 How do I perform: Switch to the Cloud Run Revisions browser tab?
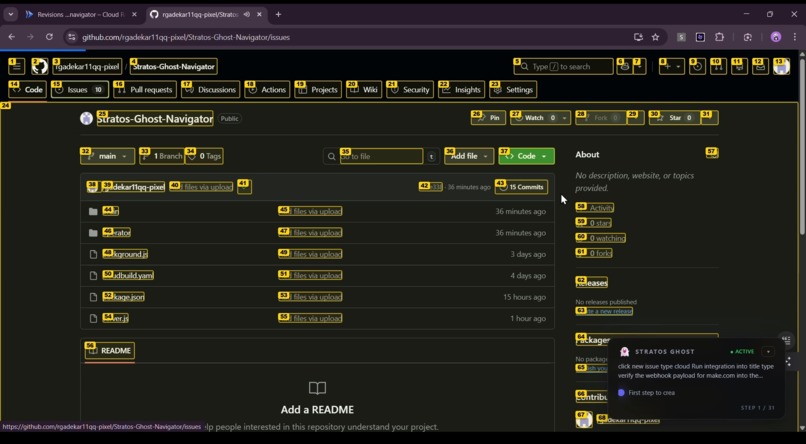[x=82, y=14]
